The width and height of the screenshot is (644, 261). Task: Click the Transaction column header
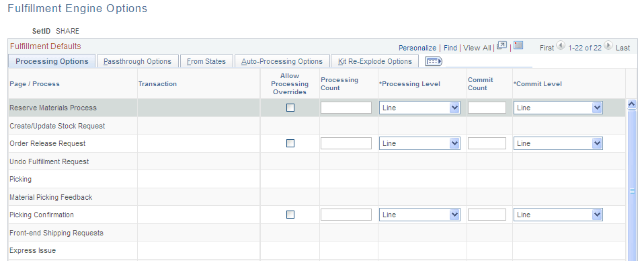point(157,84)
